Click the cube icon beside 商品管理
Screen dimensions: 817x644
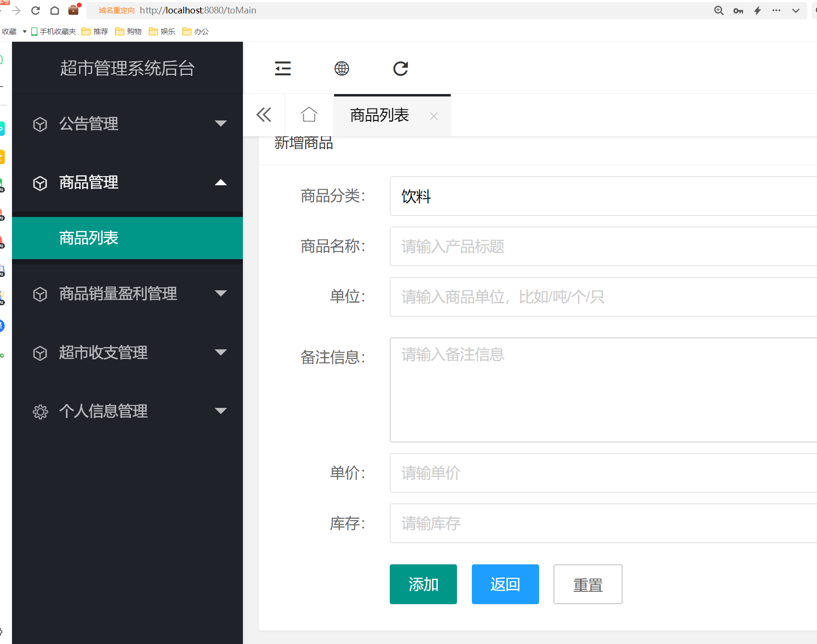40,183
